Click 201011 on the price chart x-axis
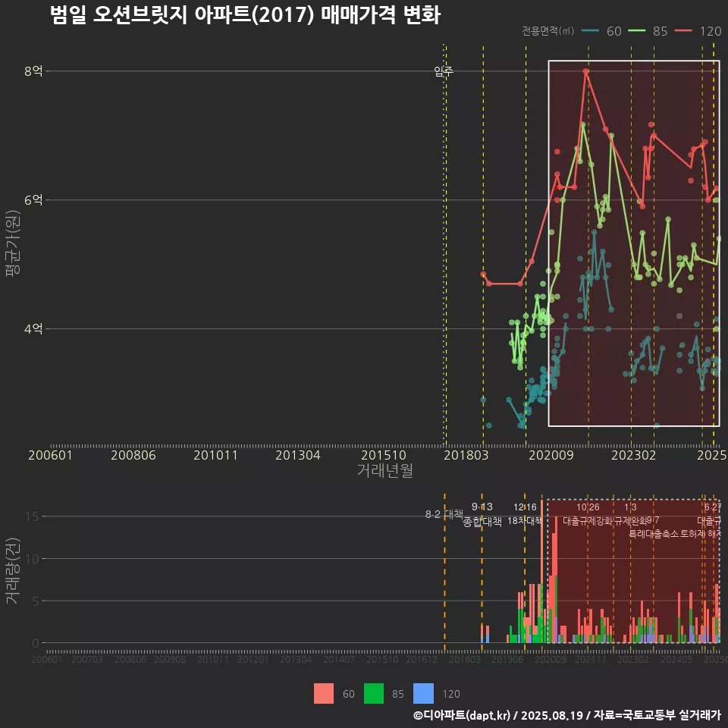728x728 pixels. click(215, 455)
